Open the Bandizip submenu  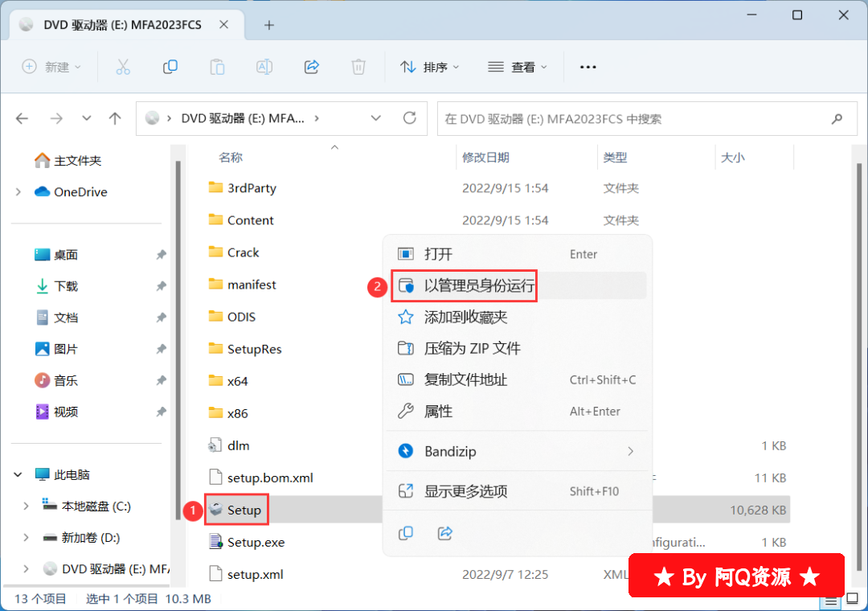(x=518, y=452)
